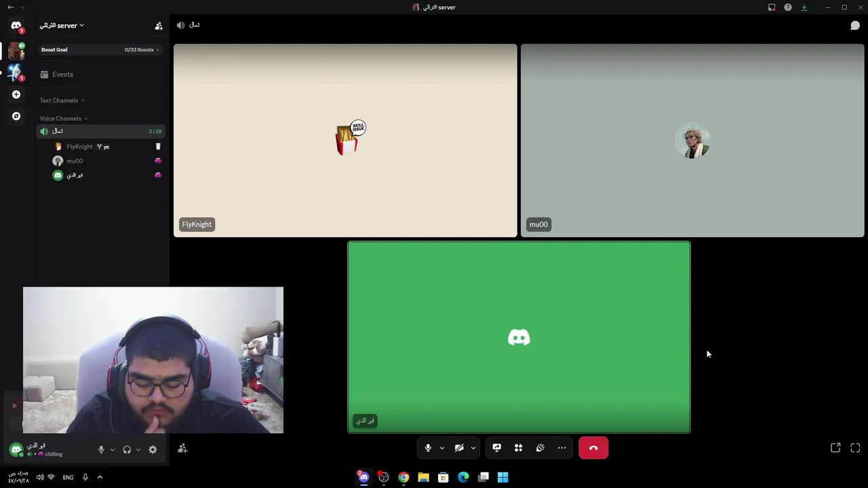Open ENG language switcher in tray
868x488 pixels.
pyautogui.click(x=68, y=477)
